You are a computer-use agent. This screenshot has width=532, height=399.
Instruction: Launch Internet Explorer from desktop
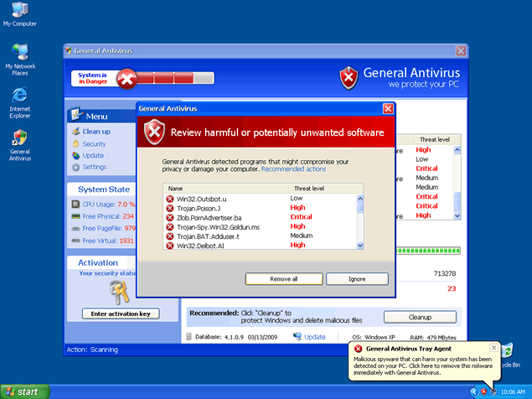pyautogui.click(x=19, y=96)
